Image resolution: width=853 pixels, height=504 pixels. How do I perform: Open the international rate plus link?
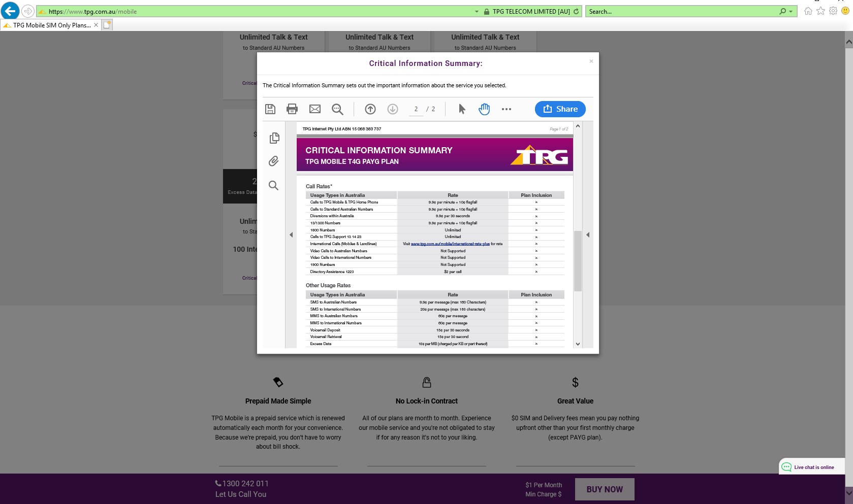(450, 244)
